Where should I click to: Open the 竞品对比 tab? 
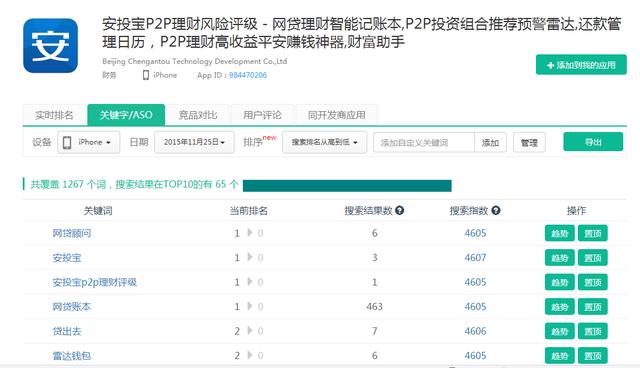pyautogui.click(x=198, y=115)
